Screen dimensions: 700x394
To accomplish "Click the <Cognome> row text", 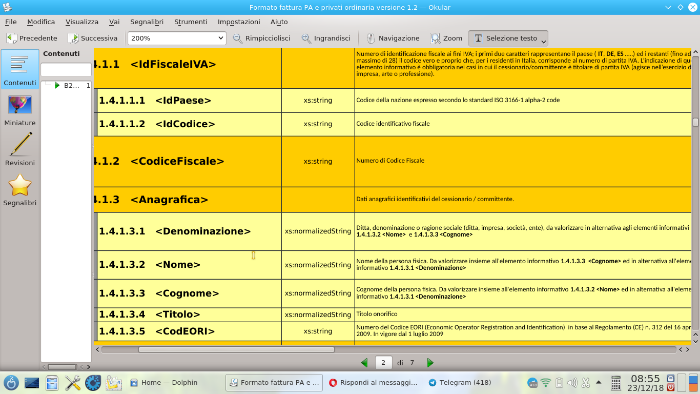I will point(187,293).
